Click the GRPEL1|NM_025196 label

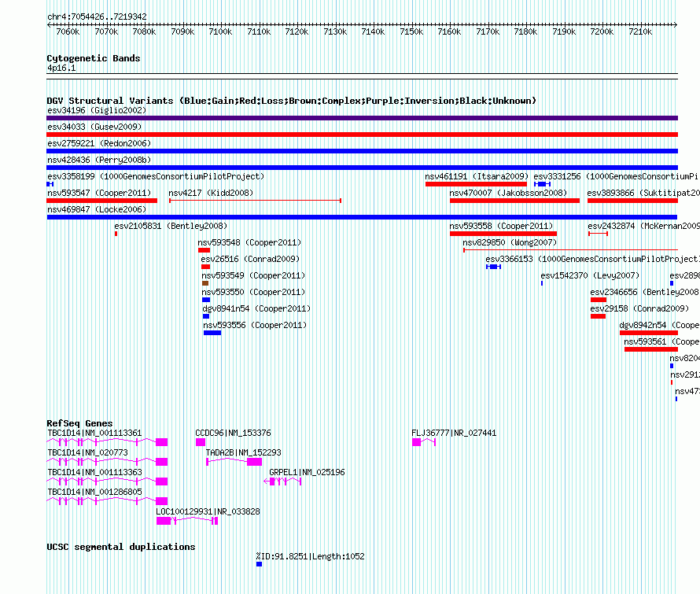click(x=308, y=472)
